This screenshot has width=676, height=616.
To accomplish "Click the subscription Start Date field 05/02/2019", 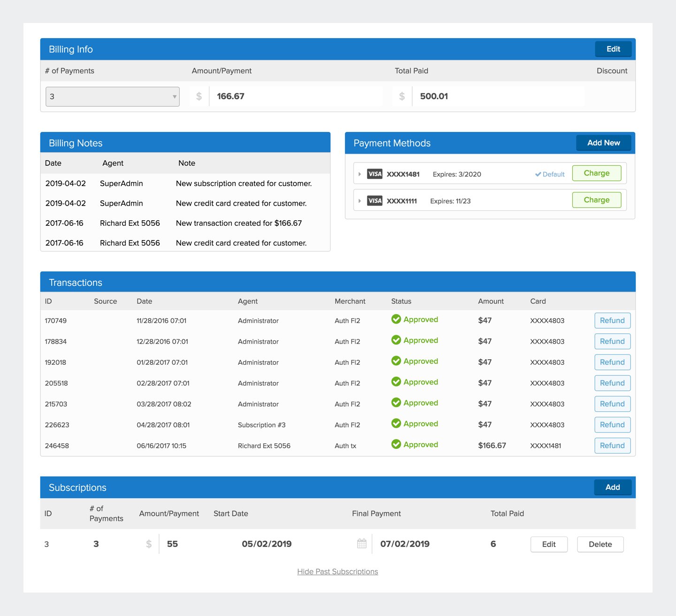I will point(267,544).
